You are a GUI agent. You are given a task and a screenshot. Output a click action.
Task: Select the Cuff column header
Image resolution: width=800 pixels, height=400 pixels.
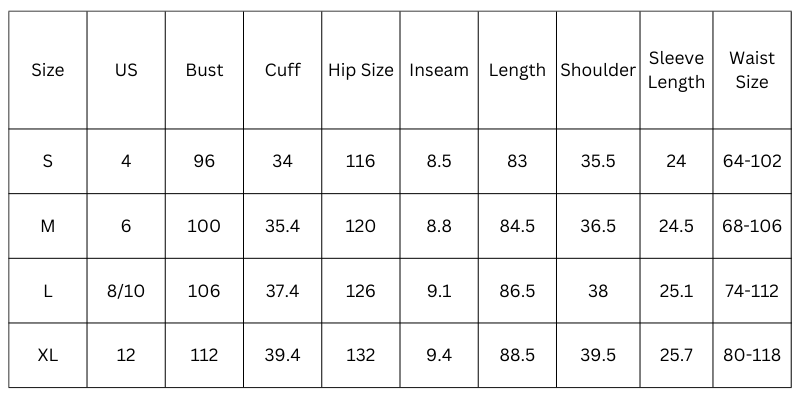[x=282, y=70]
